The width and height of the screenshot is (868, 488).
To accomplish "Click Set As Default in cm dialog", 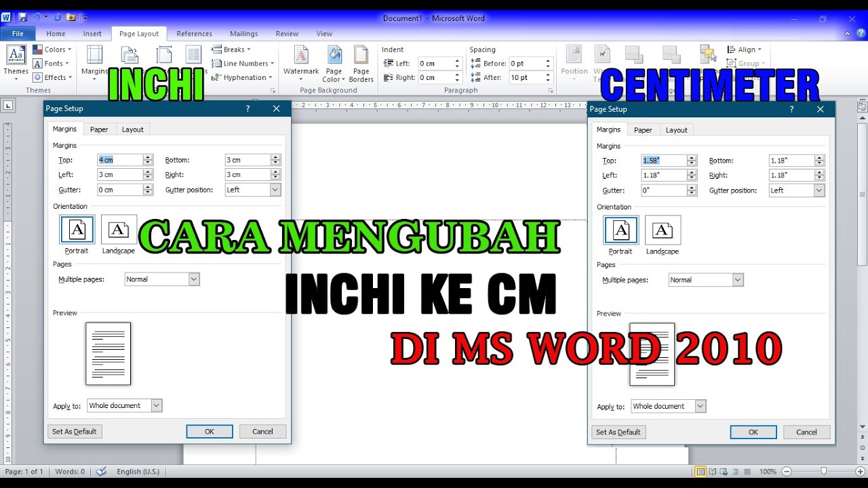I will (75, 431).
